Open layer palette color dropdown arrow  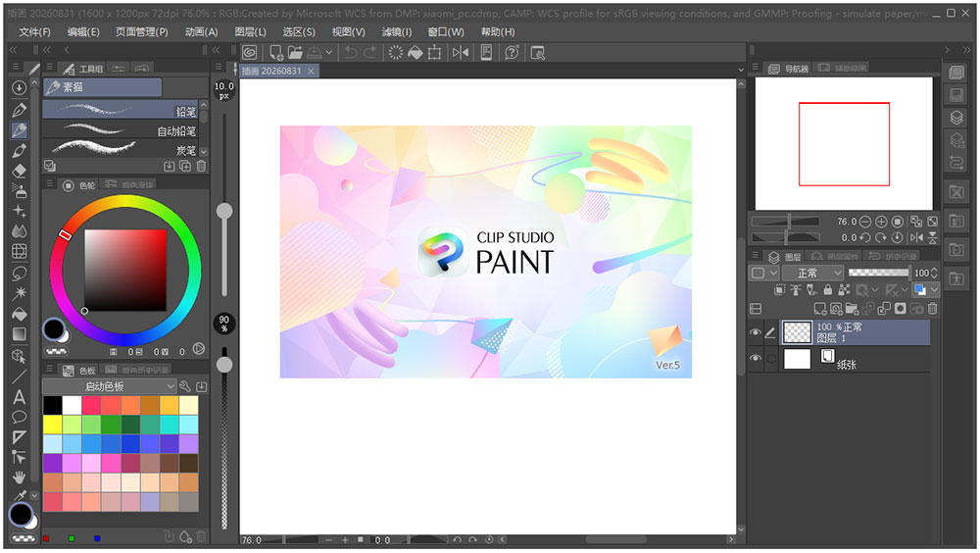pos(774,273)
